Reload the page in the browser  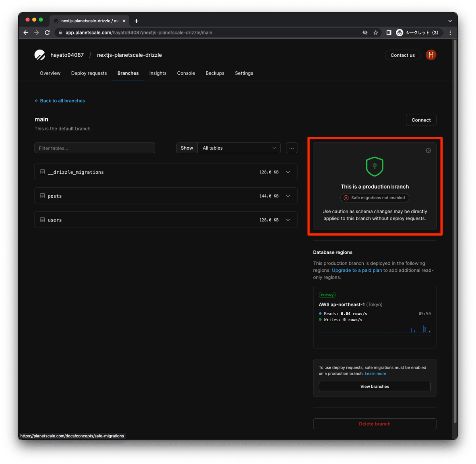point(47,33)
